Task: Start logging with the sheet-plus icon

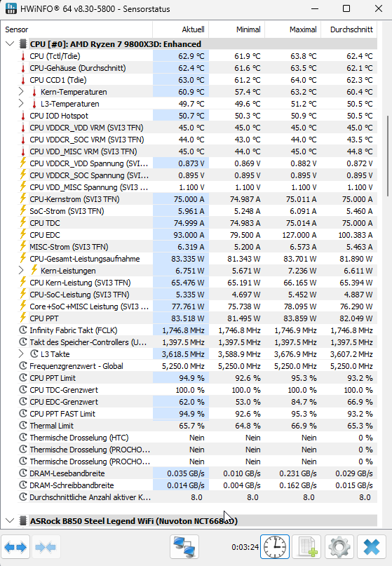Action: [x=307, y=547]
